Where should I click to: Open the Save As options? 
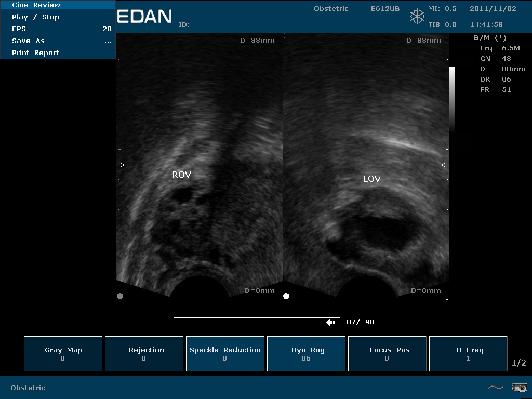coord(58,41)
